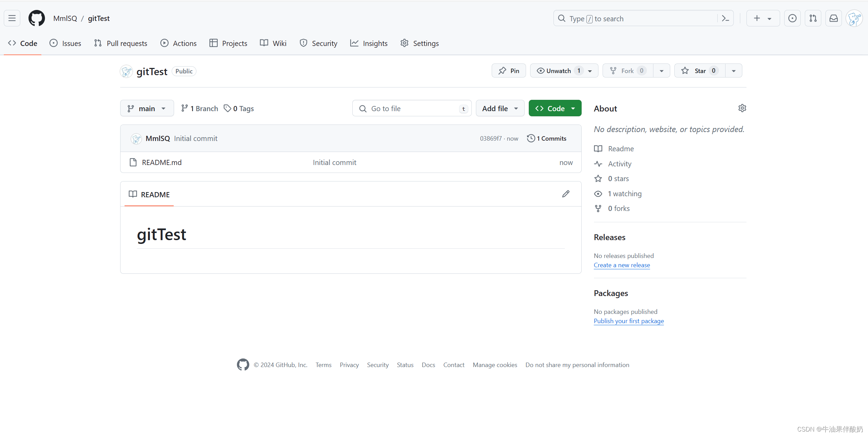The image size is (868, 436).
Task: Switch to the Issues tab
Action: tap(65, 43)
